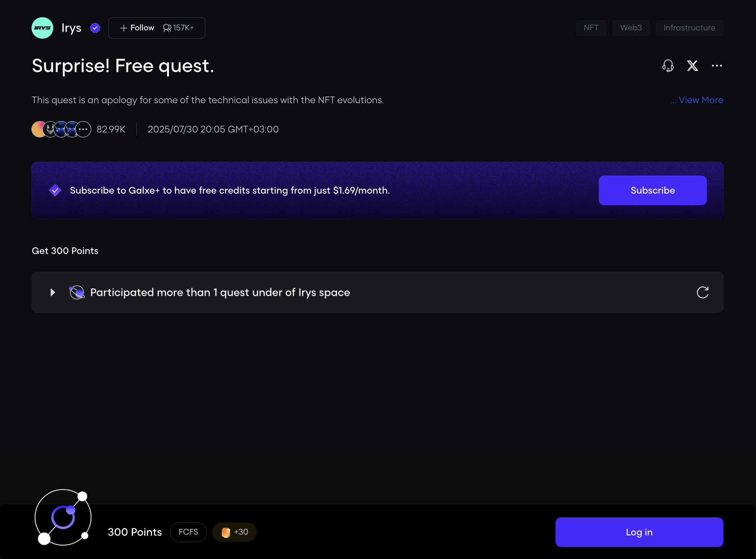Click the blue verified badge next to Irys
Image resolution: width=756 pixels, height=559 pixels.
[x=95, y=28]
